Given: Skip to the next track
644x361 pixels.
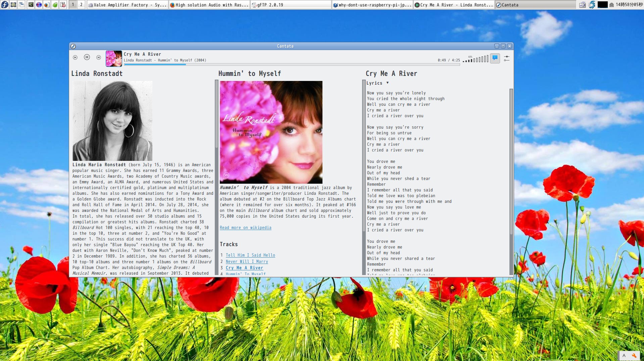Looking at the screenshot, I should 99,57.
